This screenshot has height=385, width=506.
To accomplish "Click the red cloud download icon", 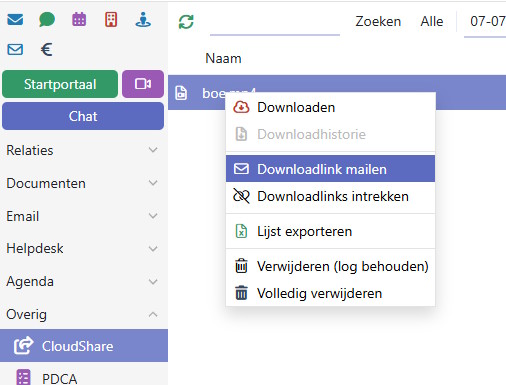I will [x=241, y=107].
